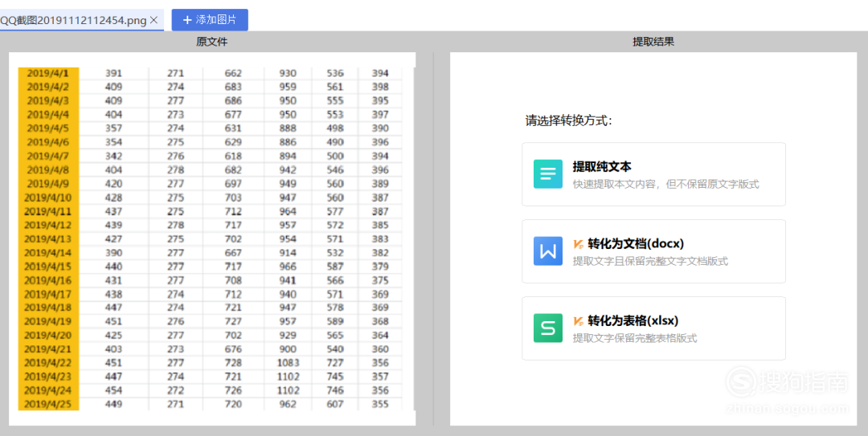Click the value 930 in the 2019/4/1 row
Image resolution: width=868 pixels, height=436 pixels.
pos(288,73)
